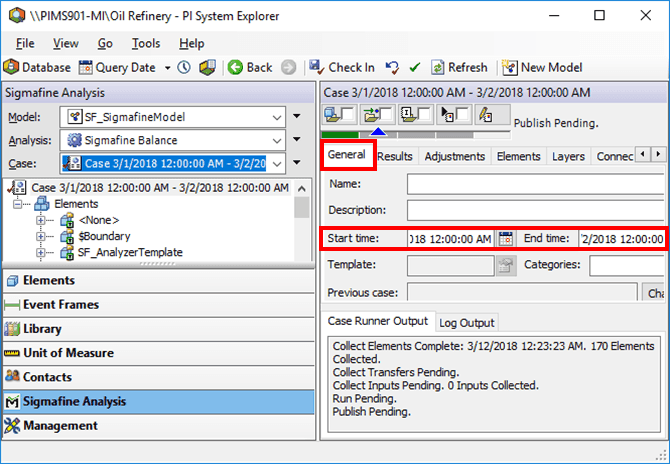Click into the Description input field
The image size is (670, 464).
pyautogui.click(x=536, y=210)
